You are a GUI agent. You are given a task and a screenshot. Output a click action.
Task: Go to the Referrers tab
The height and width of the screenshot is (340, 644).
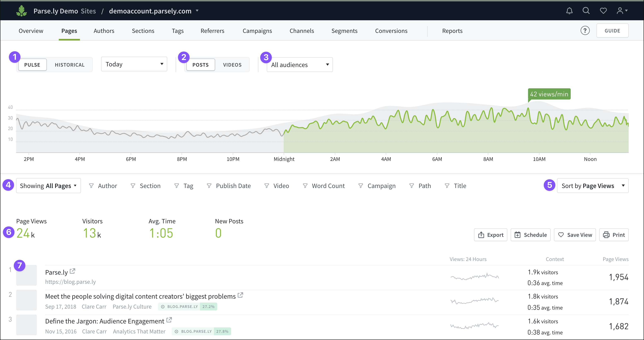coord(212,31)
